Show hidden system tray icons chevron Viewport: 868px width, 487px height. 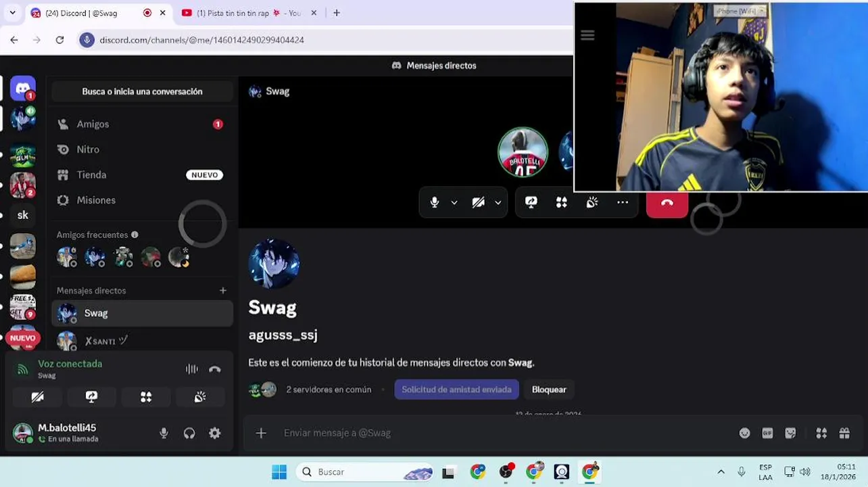click(x=721, y=472)
